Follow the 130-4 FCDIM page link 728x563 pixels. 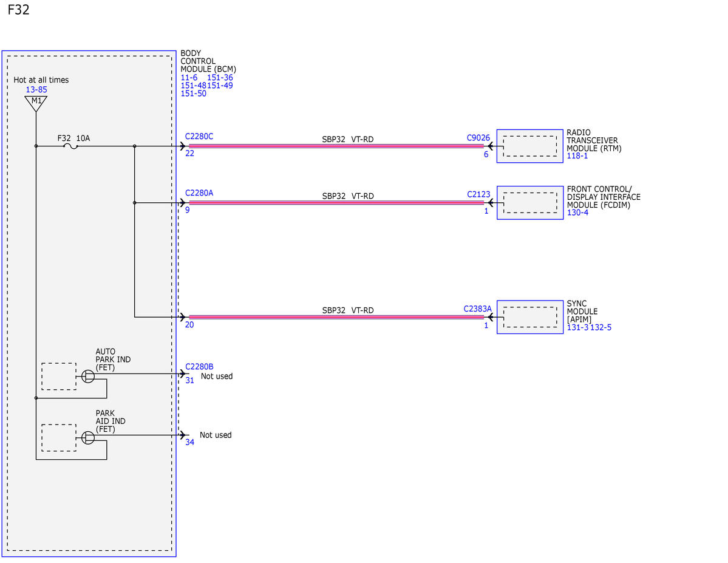click(x=577, y=213)
